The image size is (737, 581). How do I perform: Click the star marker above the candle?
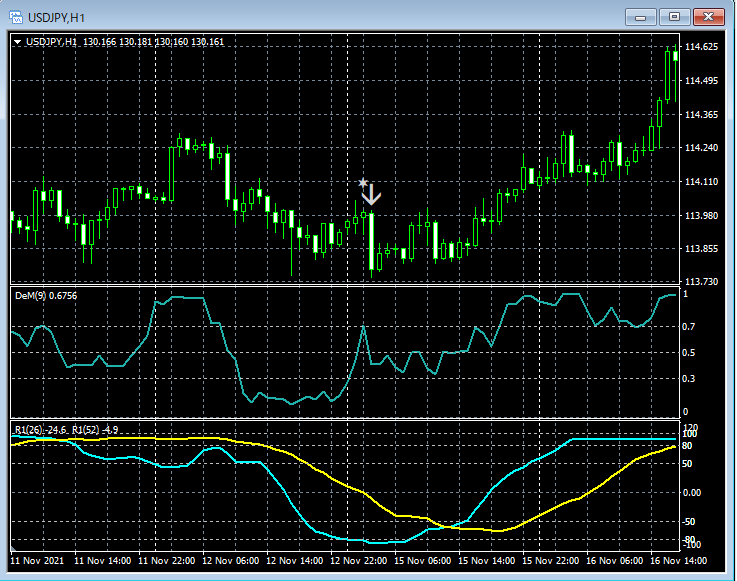click(362, 182)
